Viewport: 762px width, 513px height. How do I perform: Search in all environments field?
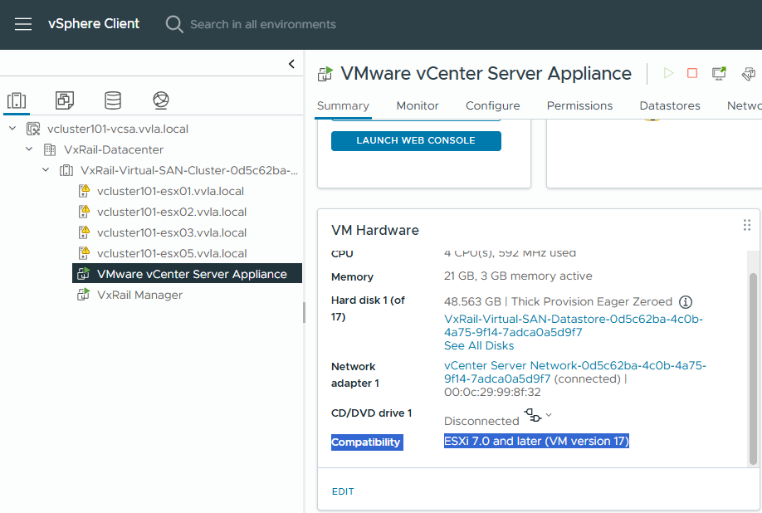[263, 24]
